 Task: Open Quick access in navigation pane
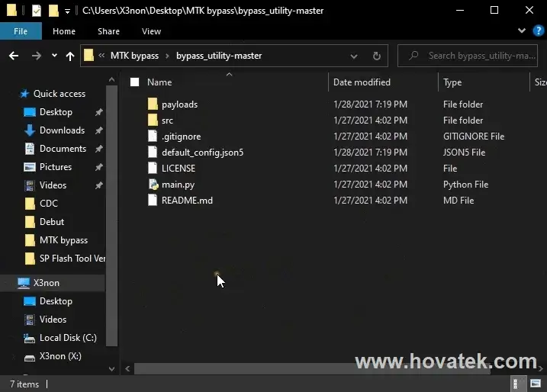coord(60,94)
